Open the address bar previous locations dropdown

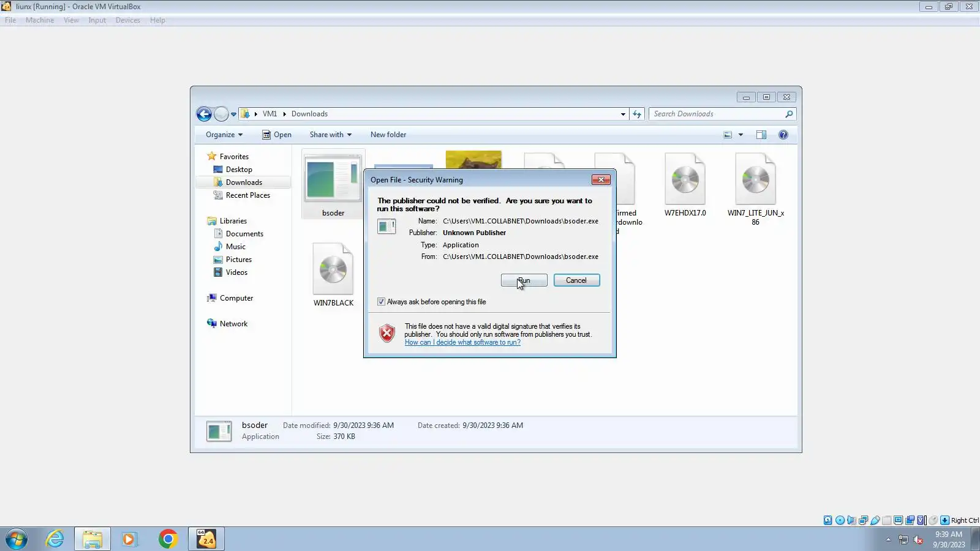623,114
